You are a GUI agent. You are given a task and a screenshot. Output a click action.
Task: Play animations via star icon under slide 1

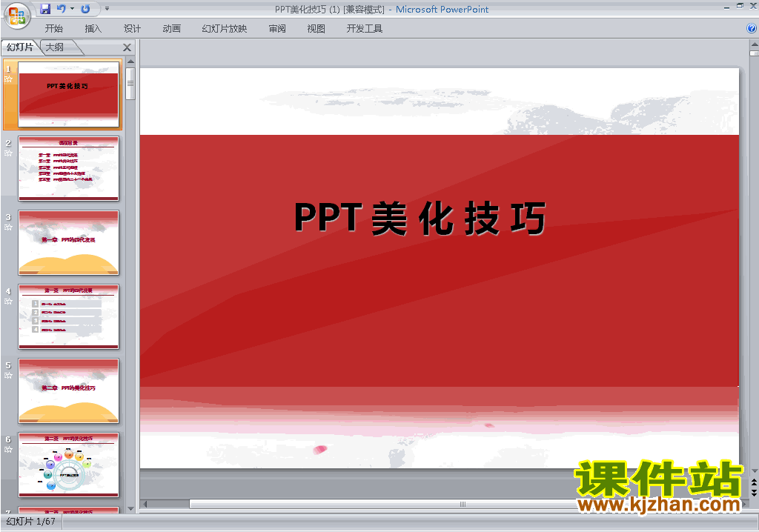tap(8, 79)
